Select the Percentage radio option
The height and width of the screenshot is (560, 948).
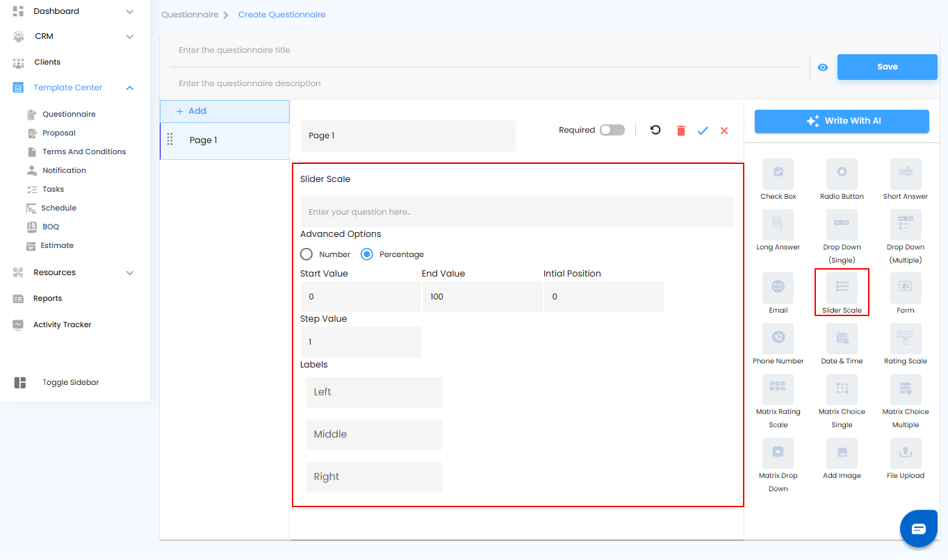coord(367,254)
